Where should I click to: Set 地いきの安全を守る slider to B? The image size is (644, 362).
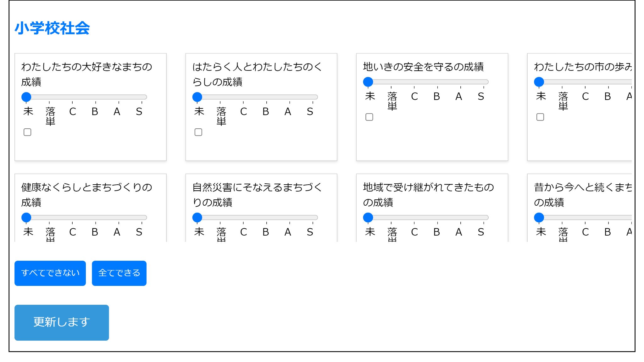coord(437,82)
